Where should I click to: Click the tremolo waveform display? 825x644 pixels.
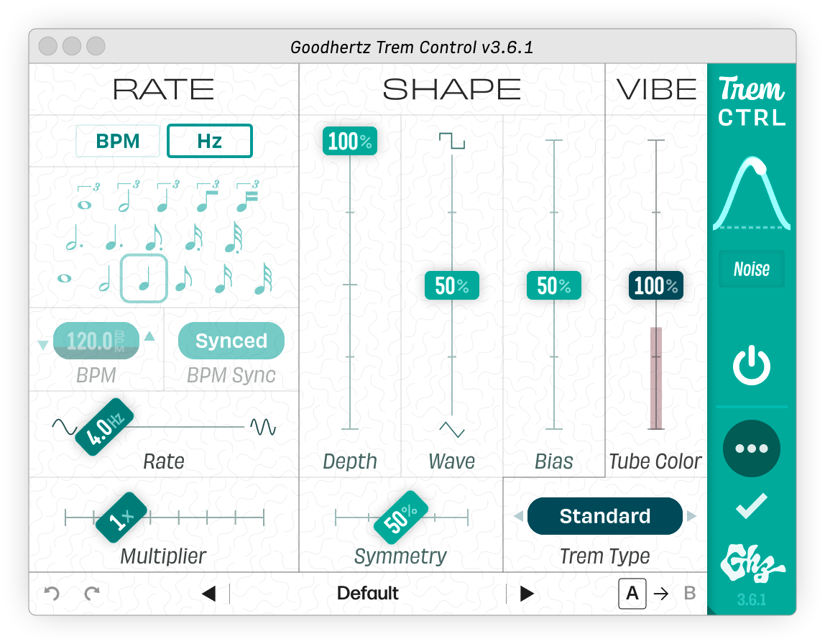(752, 193)
